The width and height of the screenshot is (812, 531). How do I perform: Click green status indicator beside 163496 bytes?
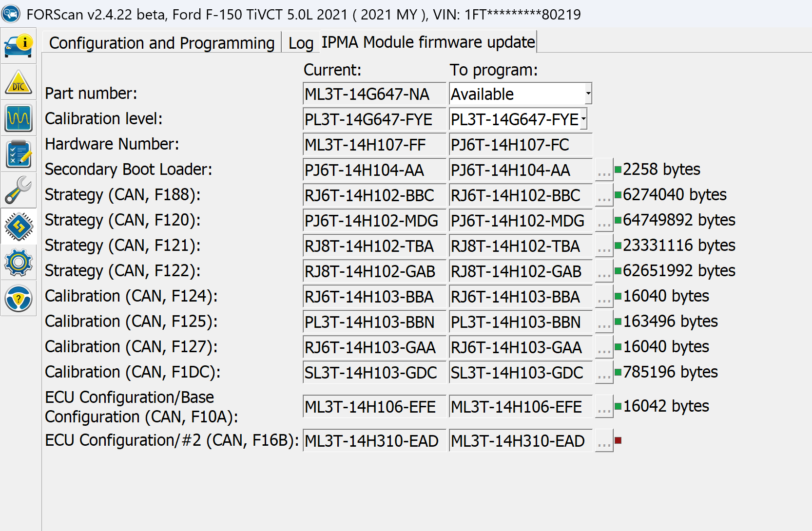pyautogui.click(x=618, y=322)
